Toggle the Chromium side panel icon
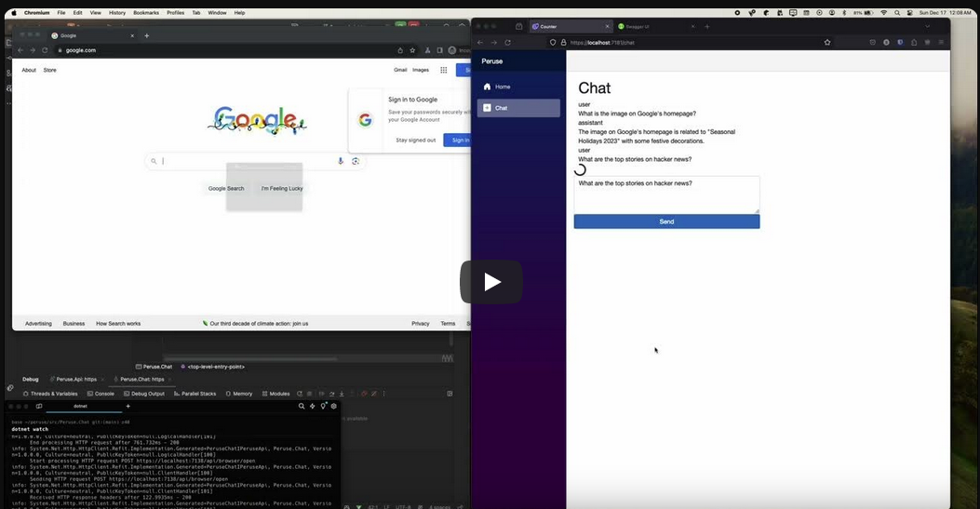The width and height of the screenshot is (980, 509). click(x=439, y=50)
